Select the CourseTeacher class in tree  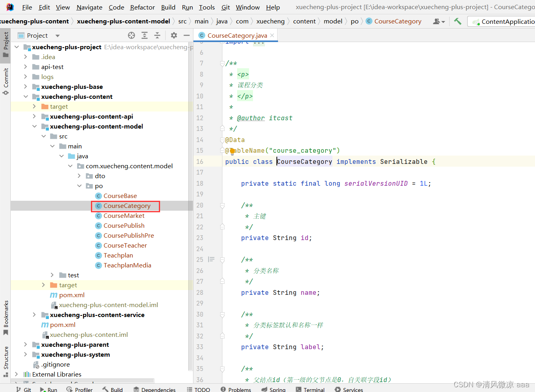(x=125, y=245)
